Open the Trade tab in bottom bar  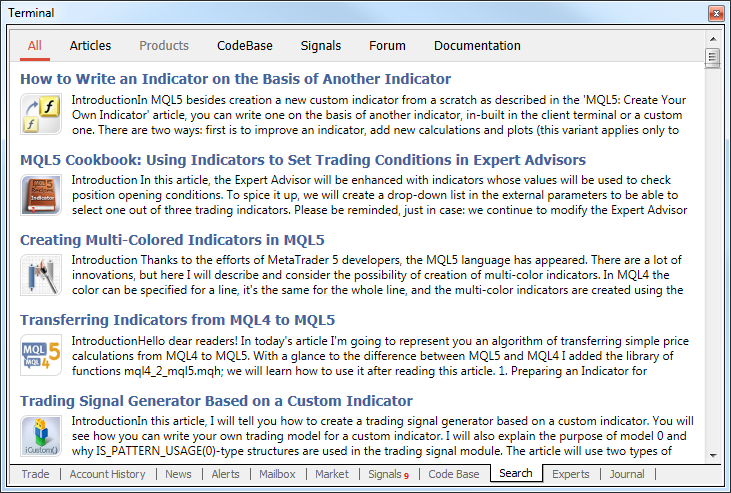[x=35, y=475]
